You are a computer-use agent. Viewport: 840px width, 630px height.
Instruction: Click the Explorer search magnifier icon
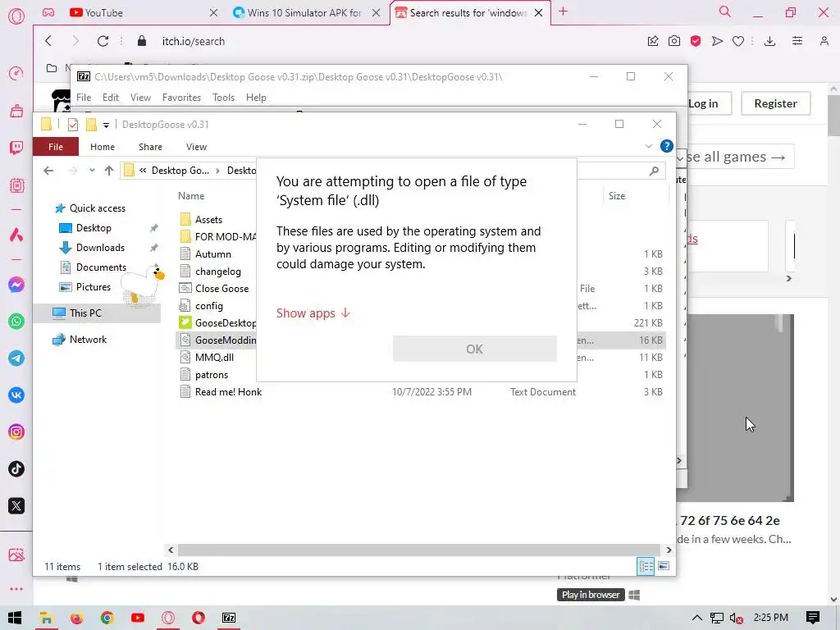pyautogui.click(x=654, y=171)
